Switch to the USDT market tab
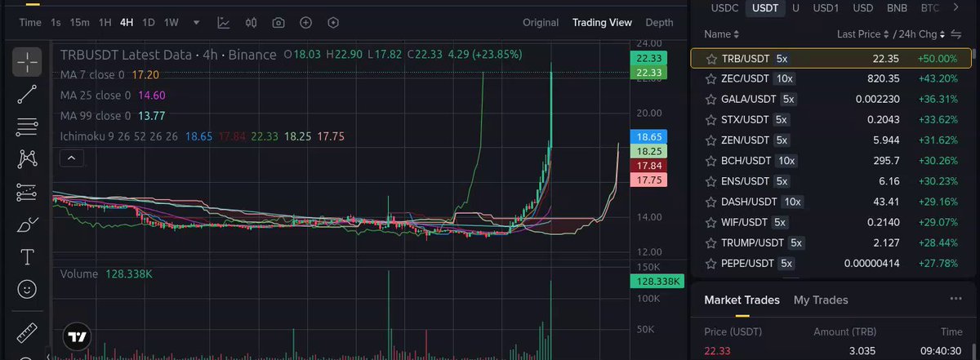The height and width of the screenshot is (360, 980). [x=765, y=8]
